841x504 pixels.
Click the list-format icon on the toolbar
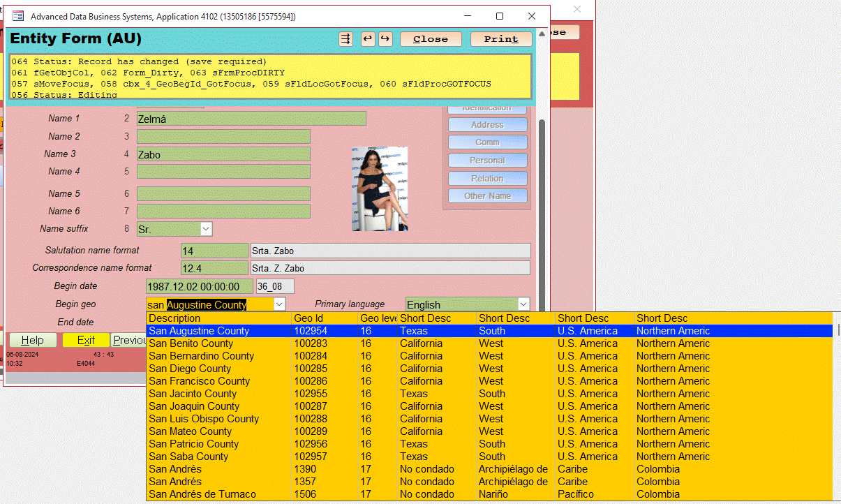(x=345, y=39)
